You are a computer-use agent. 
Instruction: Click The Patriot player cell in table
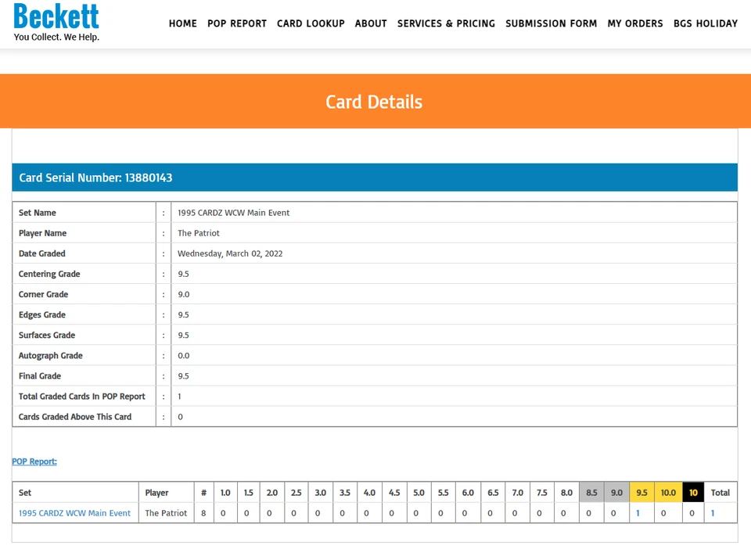click(166, 513)
